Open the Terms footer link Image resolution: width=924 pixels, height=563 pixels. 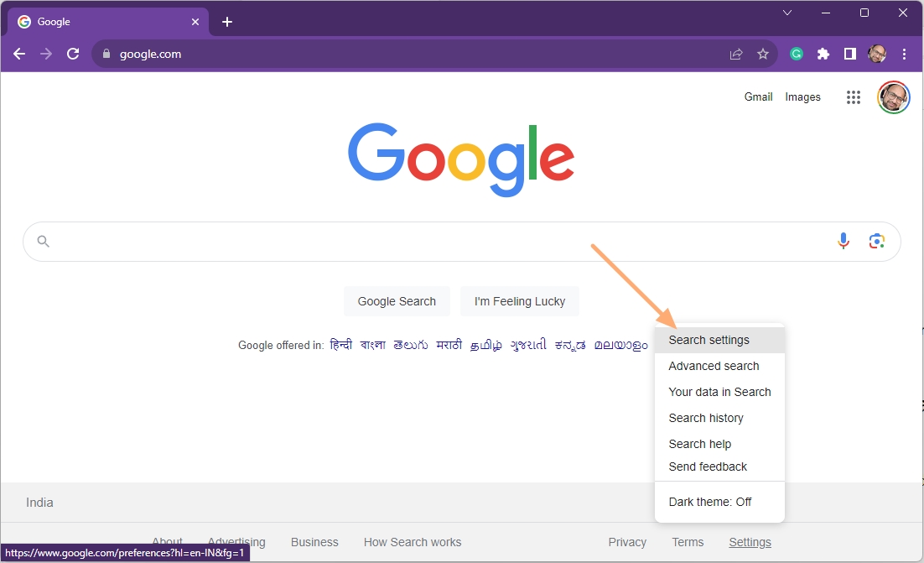point(688,542)
